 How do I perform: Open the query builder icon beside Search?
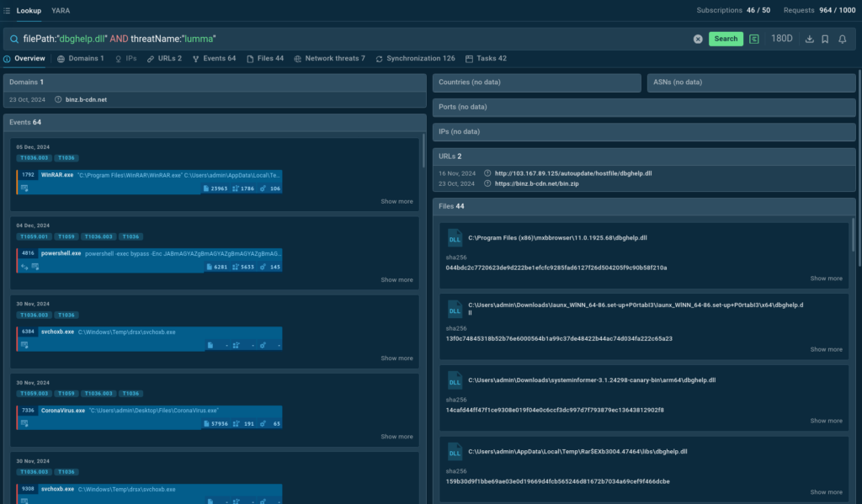pyautogui.click(x=754, y=39)
